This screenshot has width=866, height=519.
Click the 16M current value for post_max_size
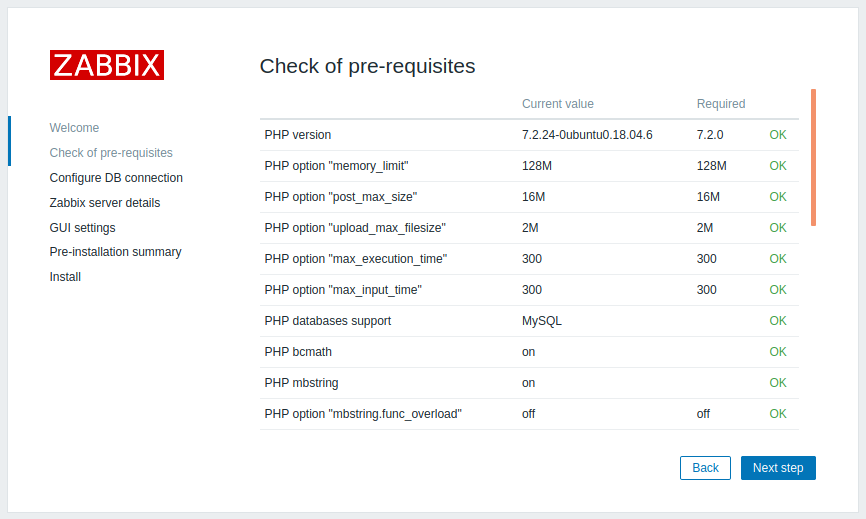click(534, 197)
